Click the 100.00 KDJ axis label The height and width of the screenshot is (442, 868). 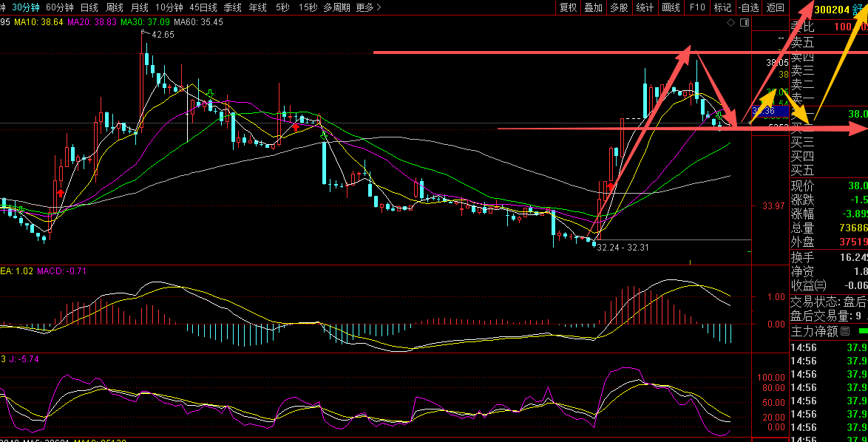tap(772, 377)
